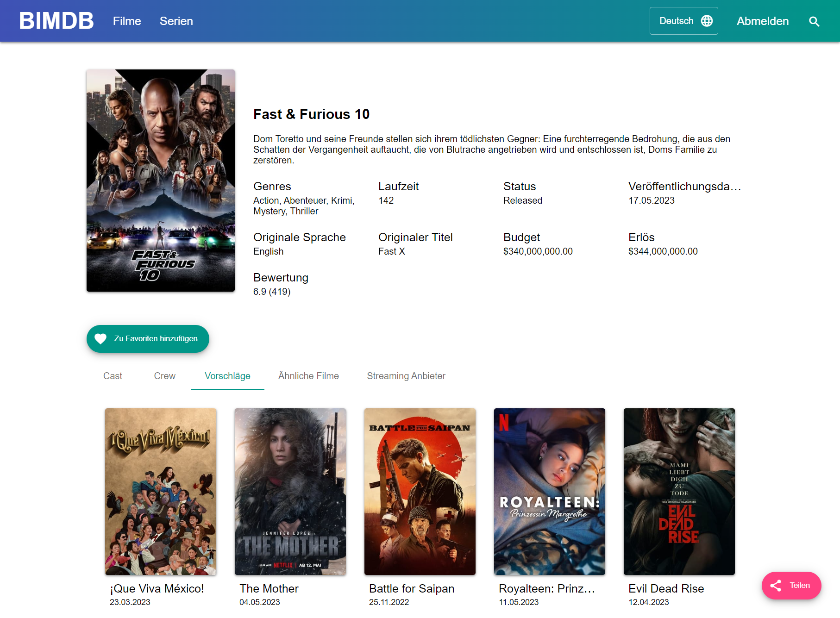Screen dimensions: 840x618
Task: Click the Battle for Saipan title
Action: 412,589
